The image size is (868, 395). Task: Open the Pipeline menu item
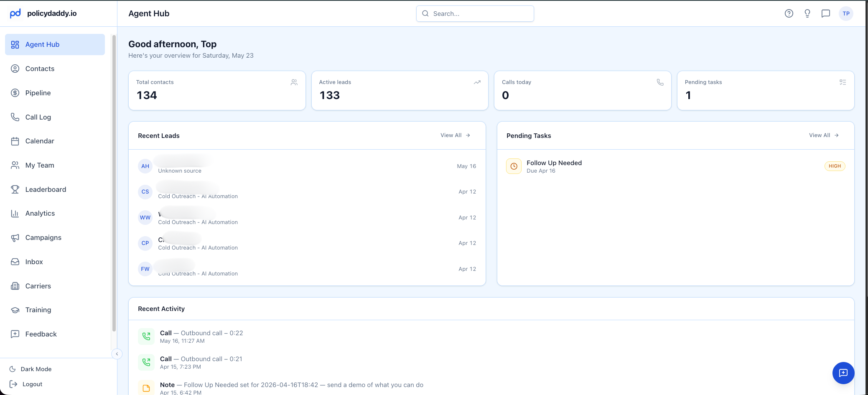click(x=55, y=93)
